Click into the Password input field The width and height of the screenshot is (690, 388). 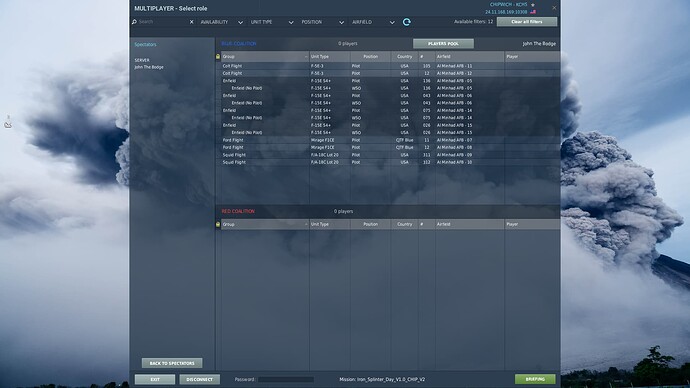coord(286,379)
